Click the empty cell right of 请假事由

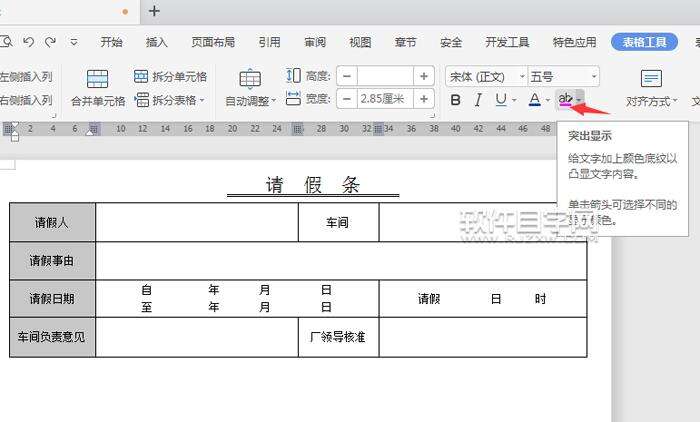[x=341, y=261]
